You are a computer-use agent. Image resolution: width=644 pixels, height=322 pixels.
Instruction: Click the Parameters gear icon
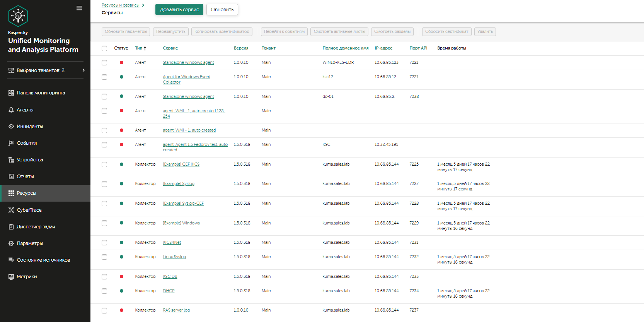point(11,243)
